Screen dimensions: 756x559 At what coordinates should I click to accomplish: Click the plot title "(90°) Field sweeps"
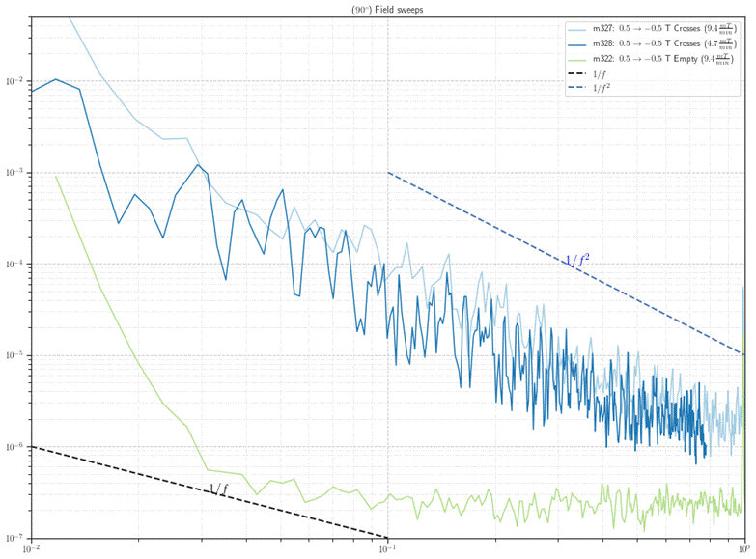click(x=386, y=9)
